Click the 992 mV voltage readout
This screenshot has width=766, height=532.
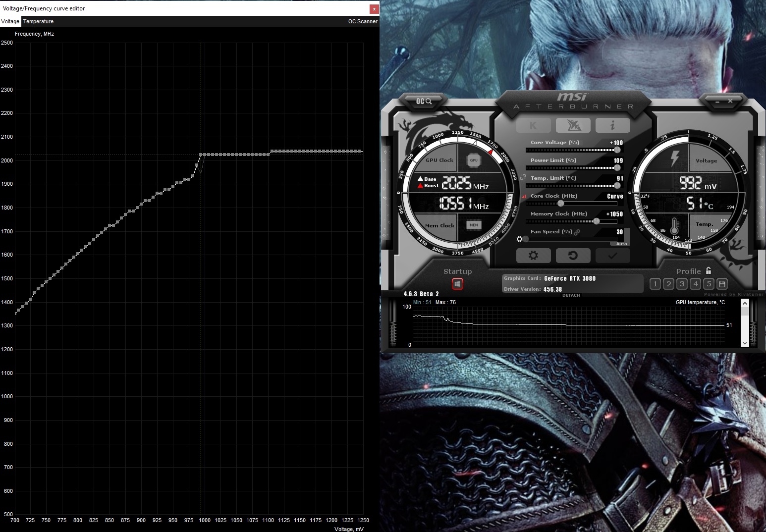tap(698, 183)
